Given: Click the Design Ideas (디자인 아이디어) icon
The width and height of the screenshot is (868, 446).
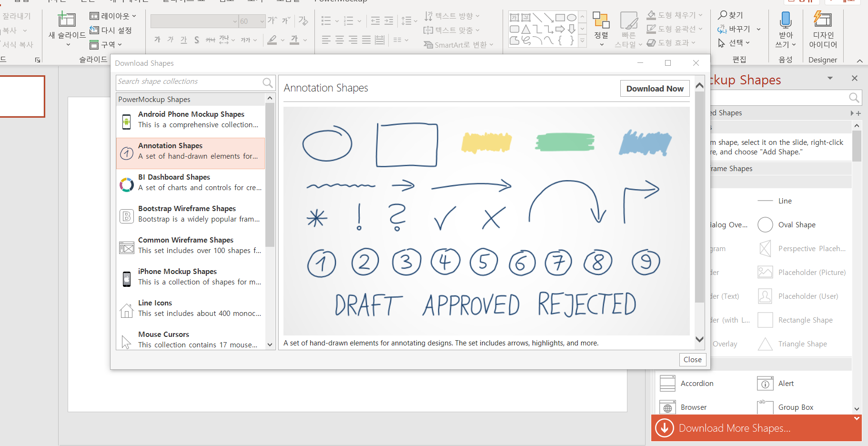Looking at the screenshot, I should (x=823, y=20).
